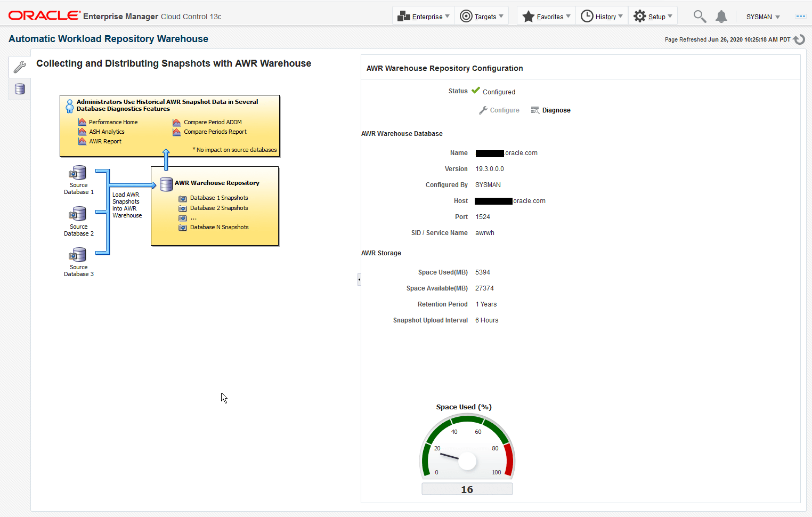Select the database icon in left sidebar
The height and width of the screenshot is (517, 812).
click(19, 89)
